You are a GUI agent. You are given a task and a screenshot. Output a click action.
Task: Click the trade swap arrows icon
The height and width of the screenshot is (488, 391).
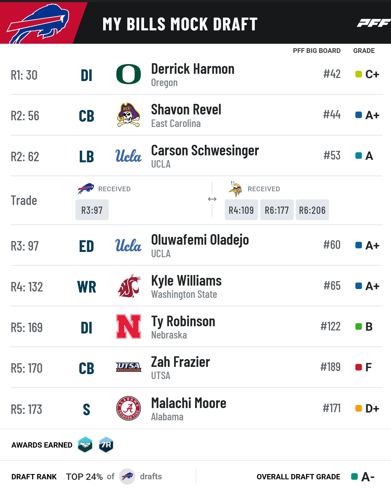click(x=212, y=199)
